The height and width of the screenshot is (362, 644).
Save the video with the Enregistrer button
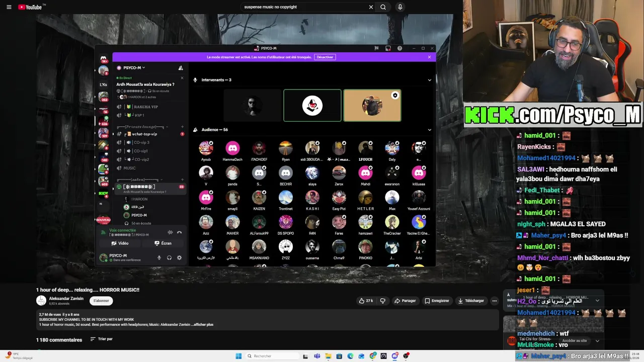coord(437,301)
